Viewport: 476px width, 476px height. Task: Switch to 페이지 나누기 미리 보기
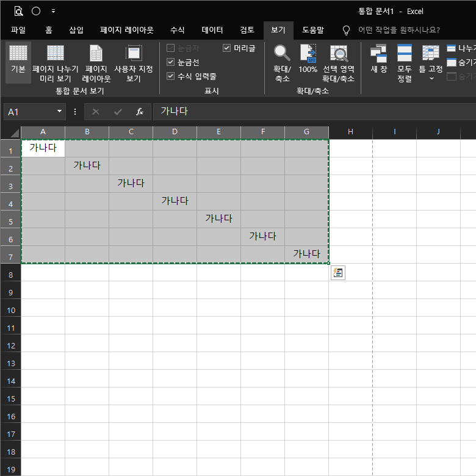point(56,62)
